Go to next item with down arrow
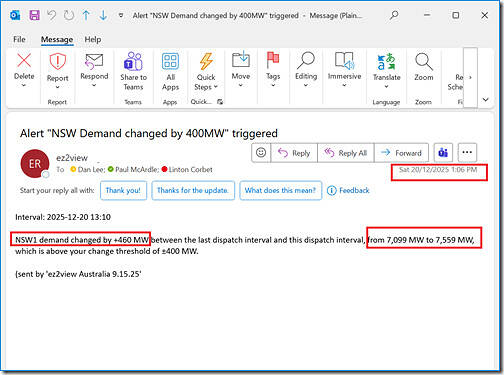Screen dimensions: 504x375 click(x=103, y=15)
